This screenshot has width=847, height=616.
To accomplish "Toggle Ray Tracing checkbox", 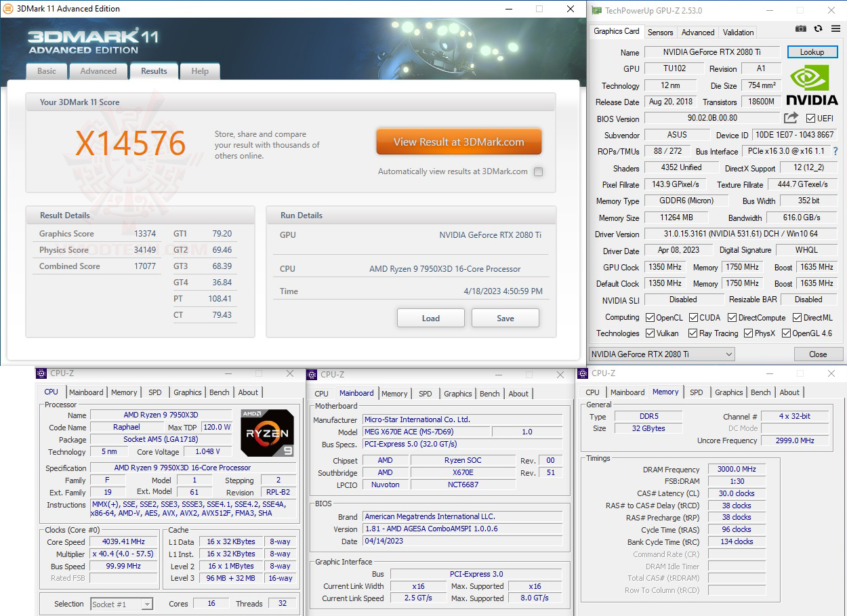I will [x=693, y=333].
